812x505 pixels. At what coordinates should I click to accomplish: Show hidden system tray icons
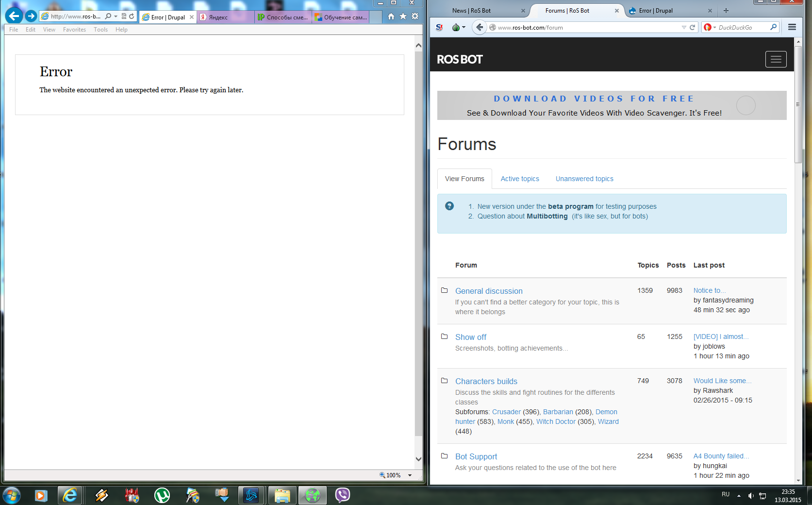[x=739, y=496]
